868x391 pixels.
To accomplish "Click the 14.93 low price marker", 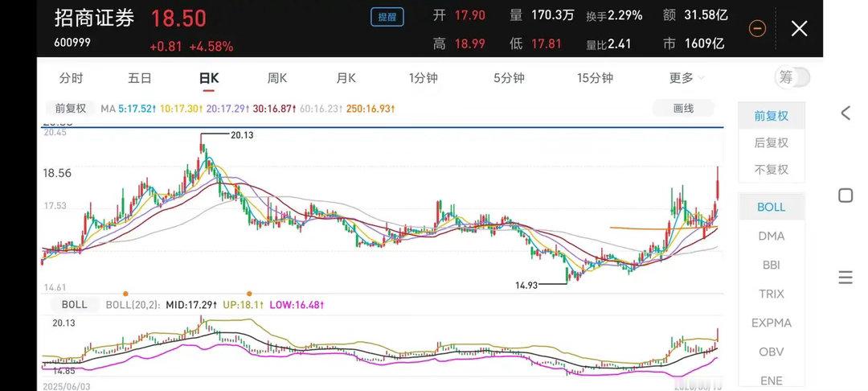I will [x=527, y=286].
